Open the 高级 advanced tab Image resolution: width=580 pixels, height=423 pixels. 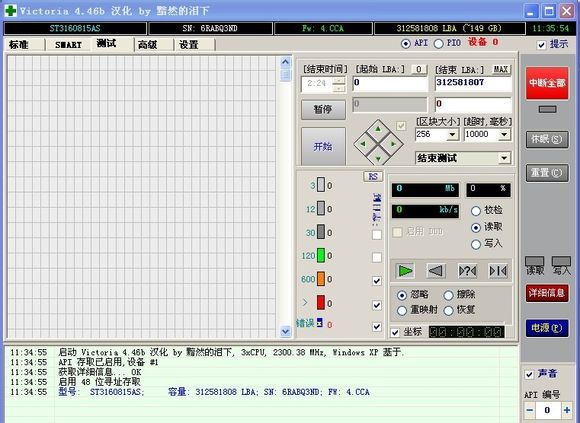(148, 45)
